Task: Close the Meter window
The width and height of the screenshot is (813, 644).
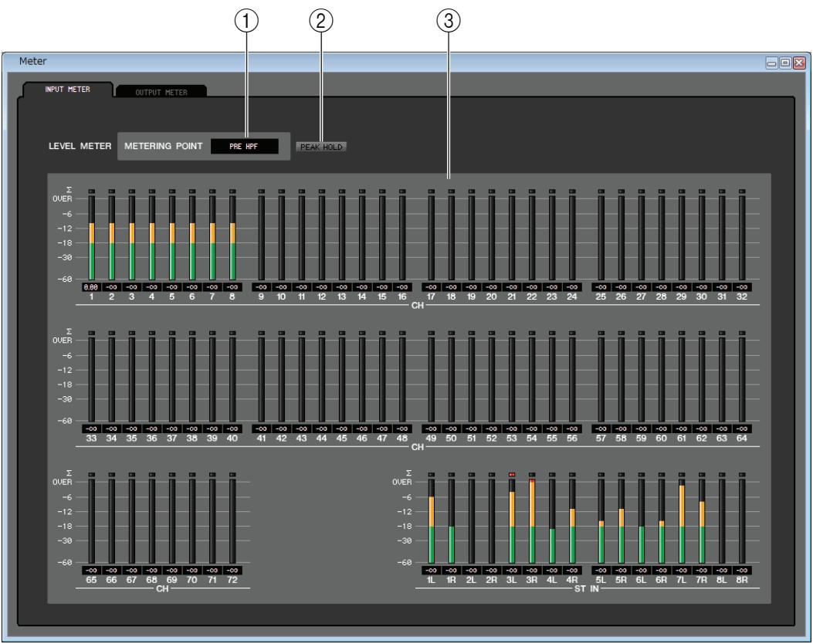Action: coord(800,63)
